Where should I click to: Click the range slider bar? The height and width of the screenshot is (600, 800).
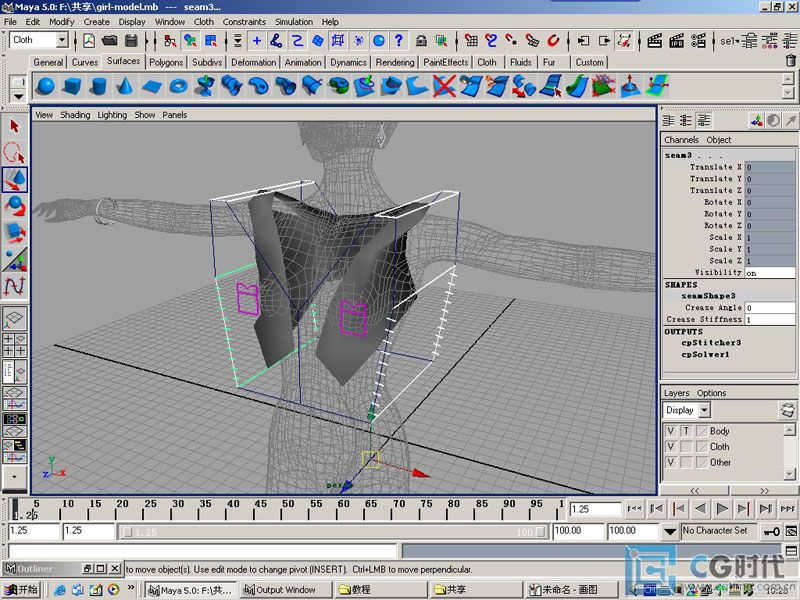pos(334,532)
